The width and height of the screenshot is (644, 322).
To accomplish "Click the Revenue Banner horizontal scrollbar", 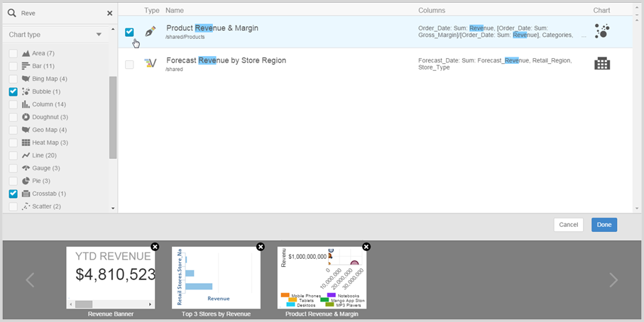I will [110, 304].
